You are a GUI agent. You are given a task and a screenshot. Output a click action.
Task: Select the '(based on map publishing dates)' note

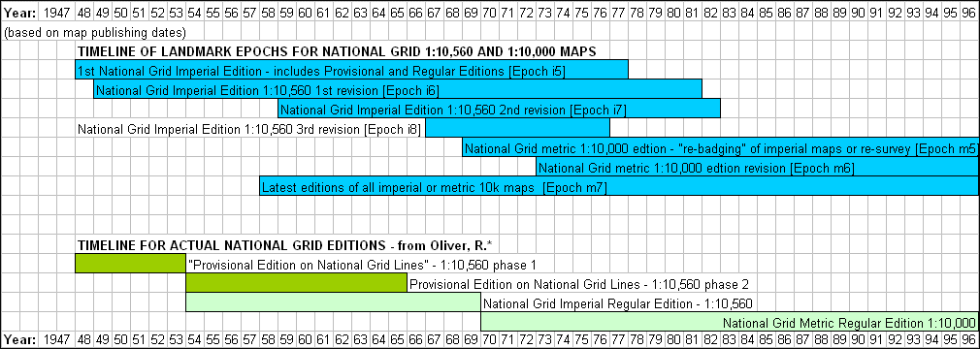(95, 32)
